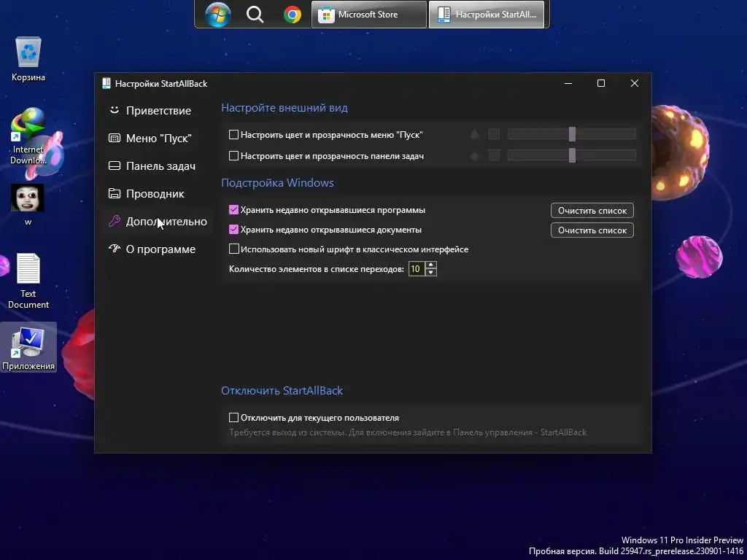Screen dimensions: 747x560
Task: Select the Internet Download Manager desktop shortcut
Action: pos(28,136)
